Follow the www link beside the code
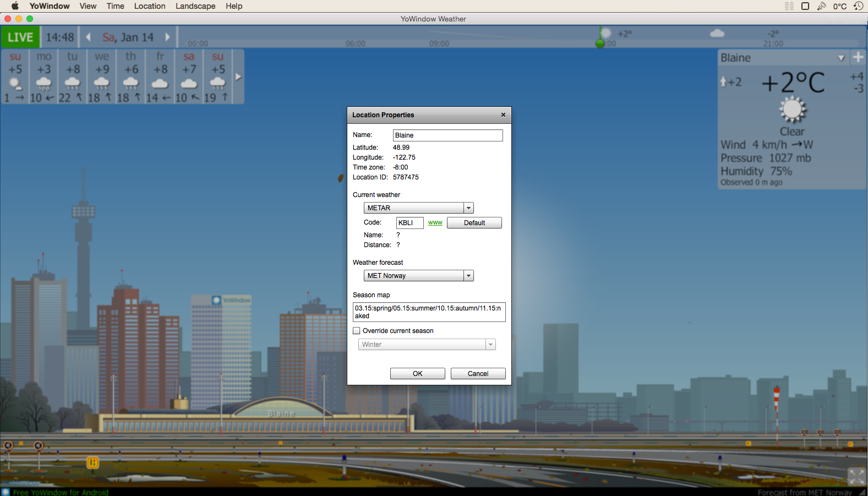This screenshot has height=496, width=868. pyautogui.click(x=435, y=223)
